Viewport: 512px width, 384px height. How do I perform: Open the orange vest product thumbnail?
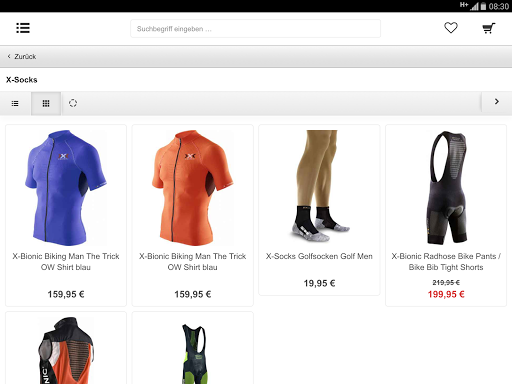66,350
